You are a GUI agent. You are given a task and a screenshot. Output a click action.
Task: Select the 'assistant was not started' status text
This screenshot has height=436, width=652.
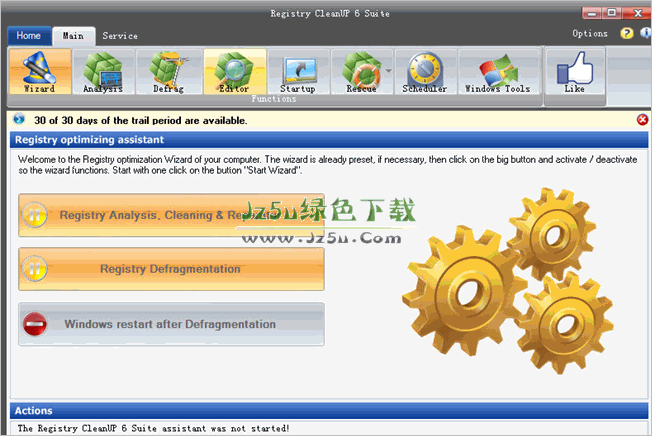[x=153, y=428]
